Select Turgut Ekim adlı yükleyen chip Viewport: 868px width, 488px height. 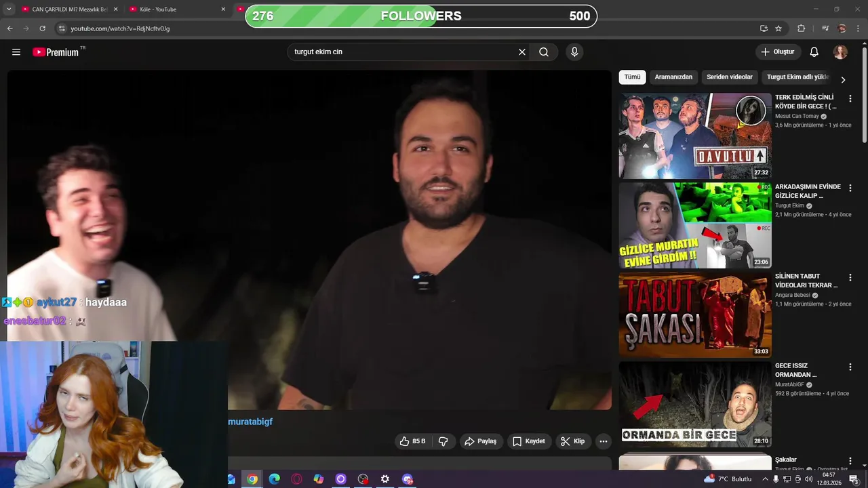(798, 77)
